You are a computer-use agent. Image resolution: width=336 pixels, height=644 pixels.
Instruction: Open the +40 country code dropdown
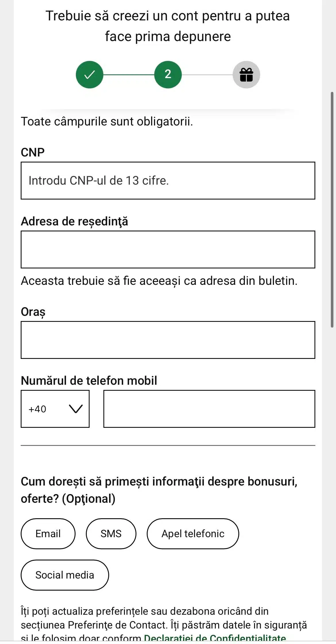pyautogui.click(x=55, y=409)
